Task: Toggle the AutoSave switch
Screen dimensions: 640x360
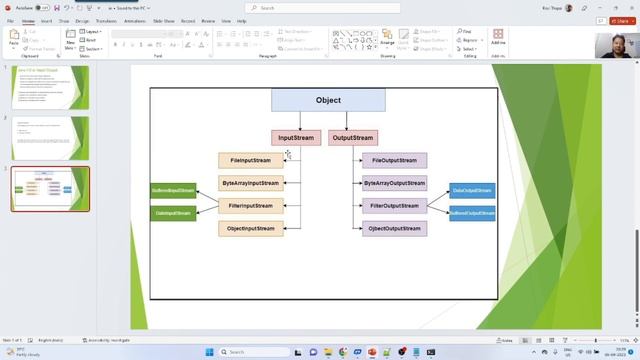Action: 42,8
